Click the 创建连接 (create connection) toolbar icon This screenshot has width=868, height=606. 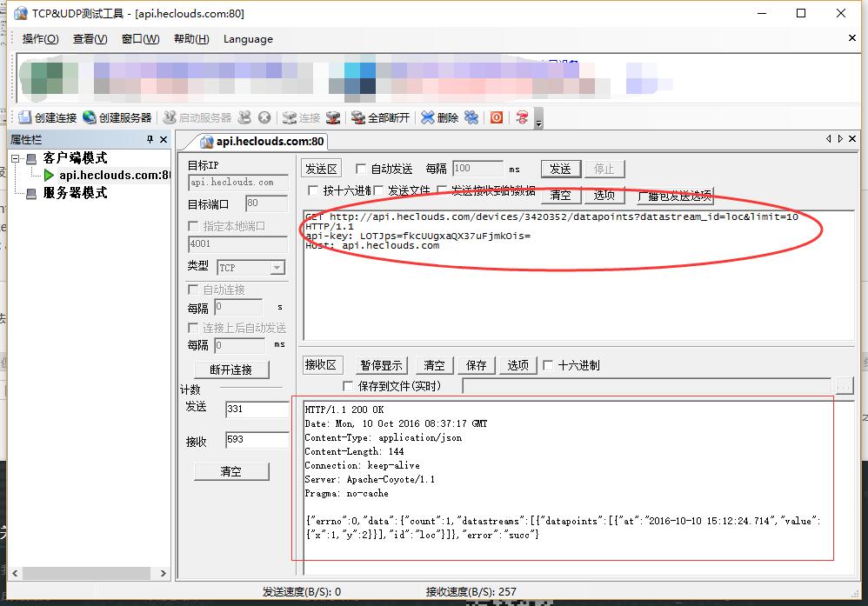click(24, 117)
